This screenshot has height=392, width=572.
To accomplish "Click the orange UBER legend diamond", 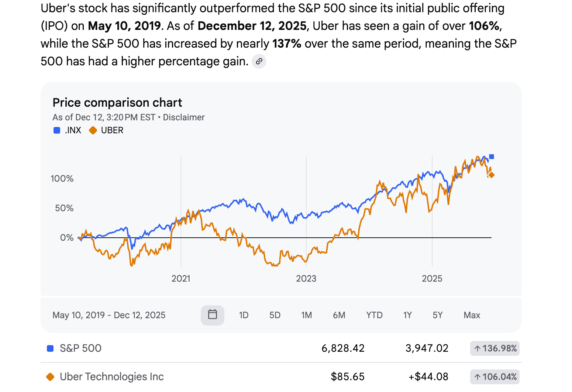I will 93,130.
